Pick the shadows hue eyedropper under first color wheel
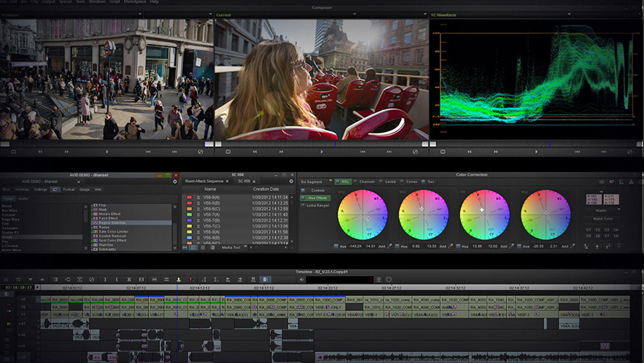 [x=389, y=246]
